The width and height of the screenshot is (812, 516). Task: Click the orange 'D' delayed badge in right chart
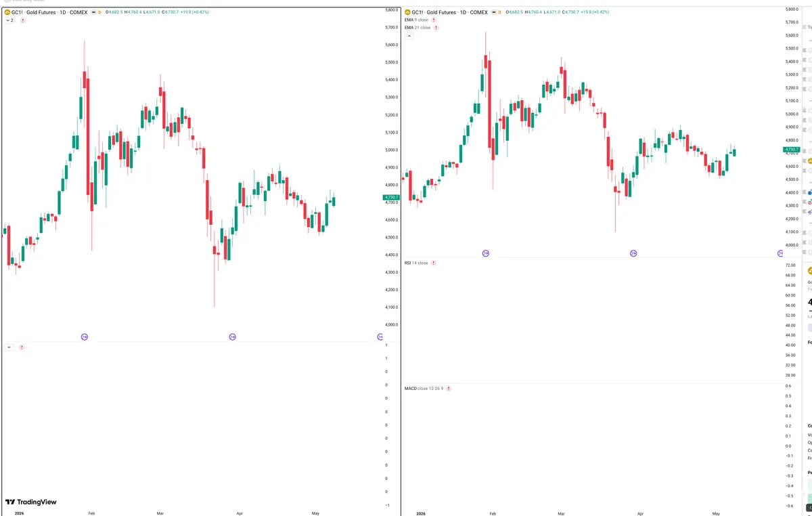tap(501, 12)
